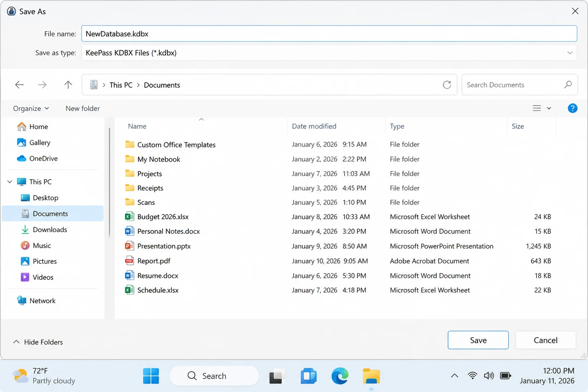This screenshot has height=392, width=588.
Task: Click the Custom Office Templates folder icon
Action: [x=130, y=144]
